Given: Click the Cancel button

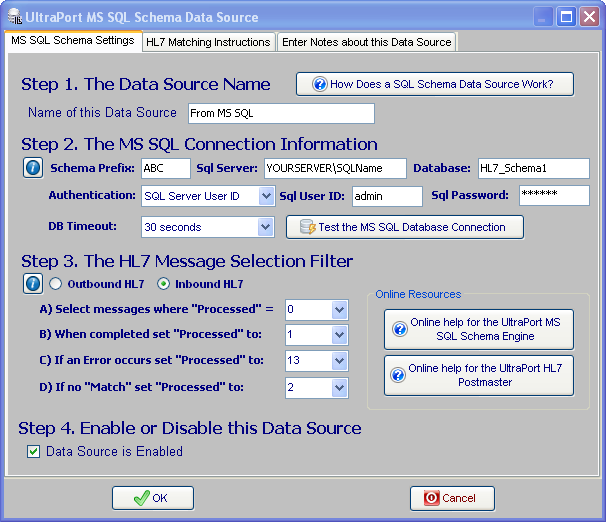Looking at the screenshot, I should click(452, 498).
